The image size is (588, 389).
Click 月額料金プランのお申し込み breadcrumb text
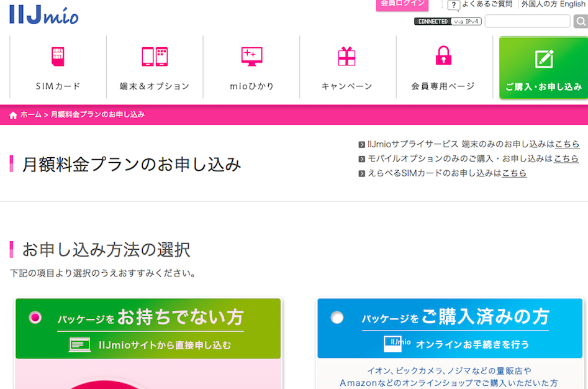click(x=97, y=114)
